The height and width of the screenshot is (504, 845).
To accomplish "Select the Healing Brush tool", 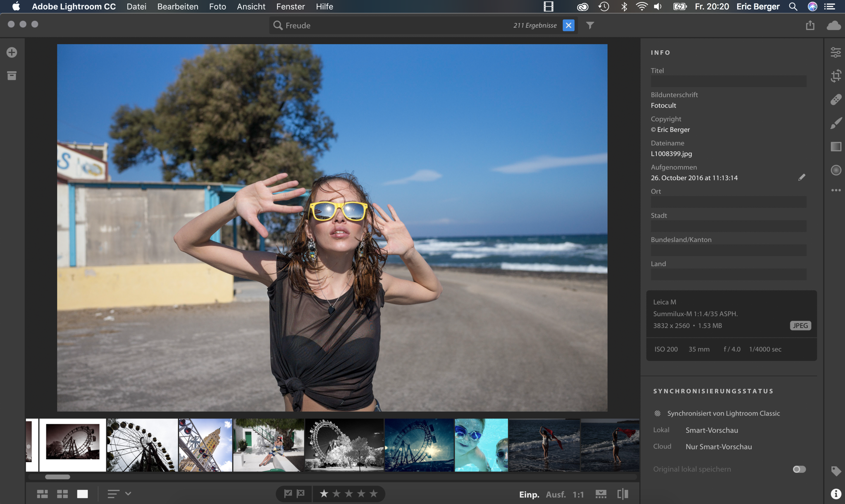I will 836,100.
